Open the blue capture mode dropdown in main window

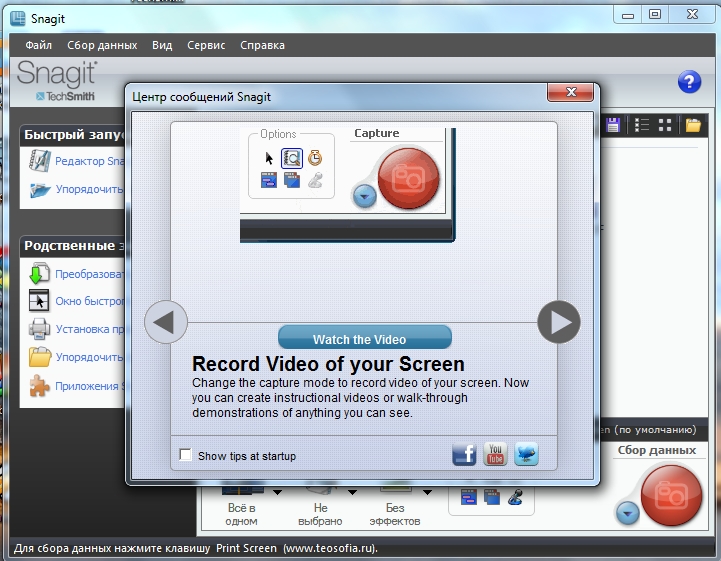[628, 512]
